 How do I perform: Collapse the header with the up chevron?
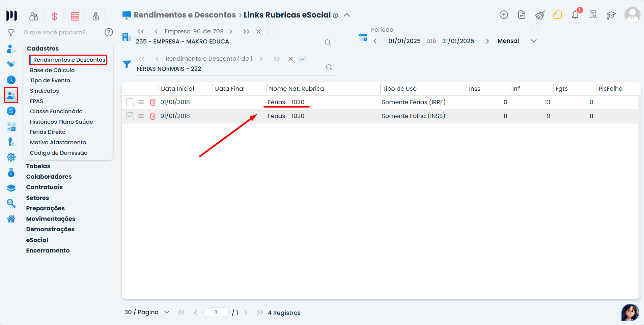pos(346,15)
